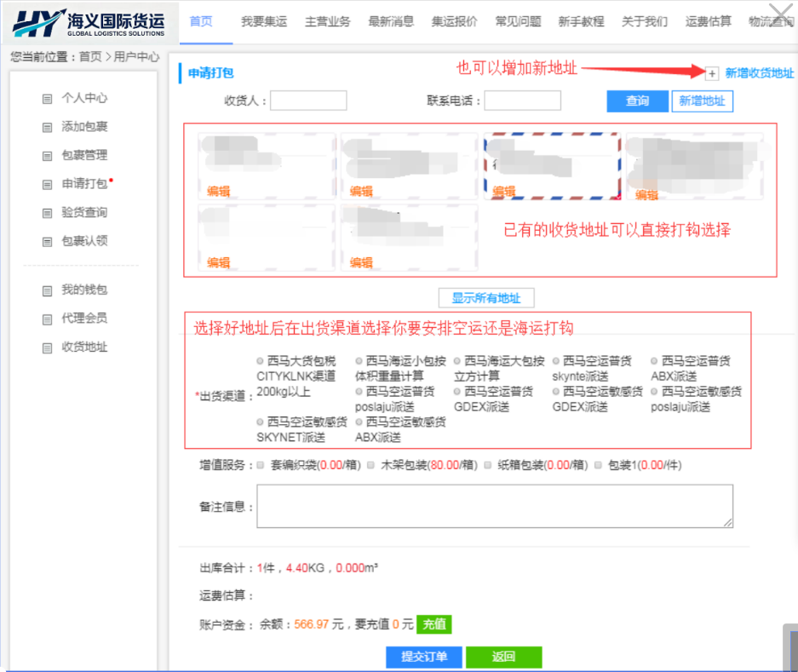The height and width of the screenshot is (672, 798).
Task: Click 编辑 on second bottom-row address card
Action: 361,262
